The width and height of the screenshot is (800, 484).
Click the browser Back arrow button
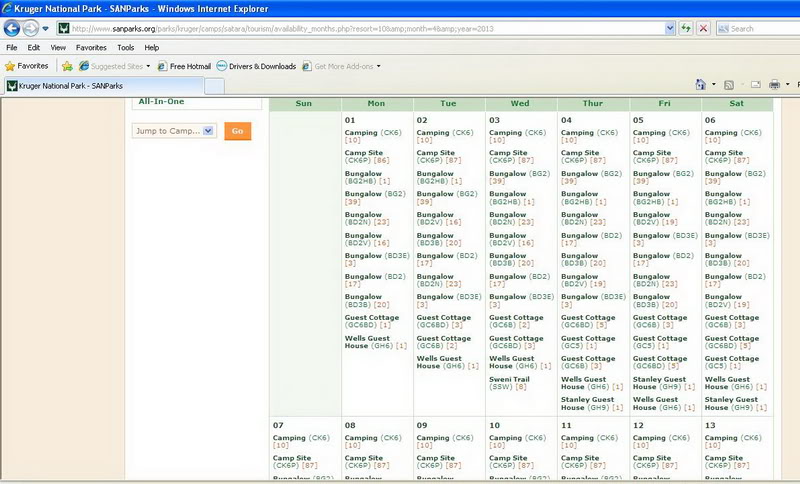coord(12,29)
